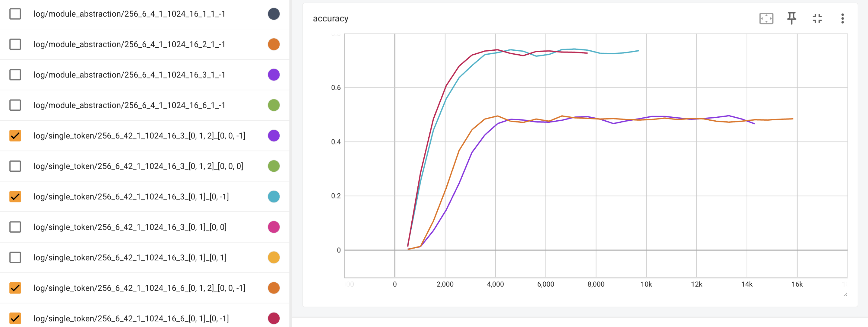Viewport: 868px width, 327px height.
Task: Click the crimson swatch of the last run
Action: pos(274,318)
